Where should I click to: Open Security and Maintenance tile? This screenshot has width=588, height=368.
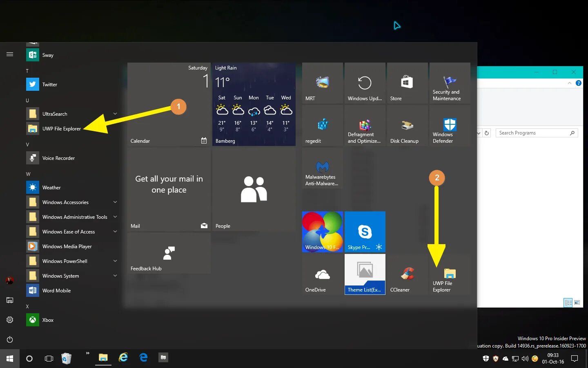point(450,83)
